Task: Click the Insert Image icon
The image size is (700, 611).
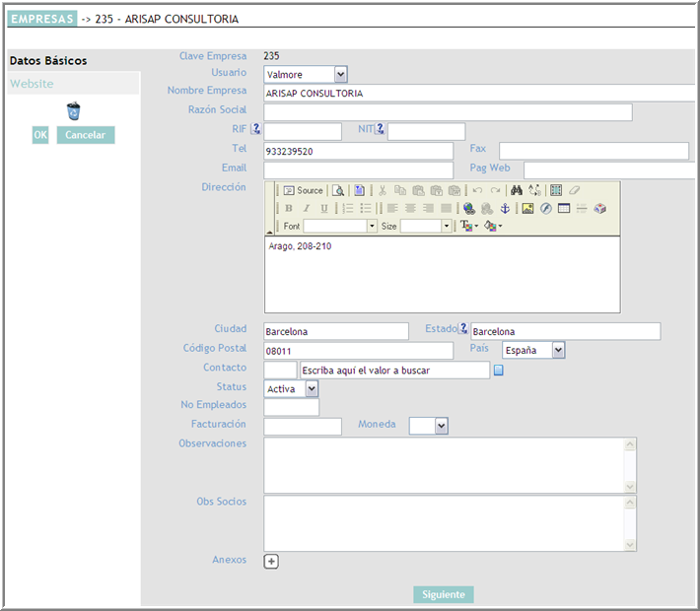Action: (x=527, y=208)
